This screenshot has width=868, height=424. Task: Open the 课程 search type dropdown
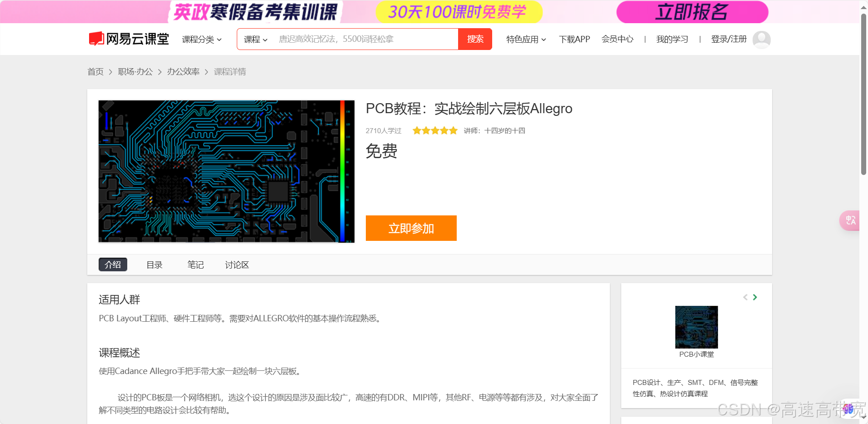click(255, 40)
